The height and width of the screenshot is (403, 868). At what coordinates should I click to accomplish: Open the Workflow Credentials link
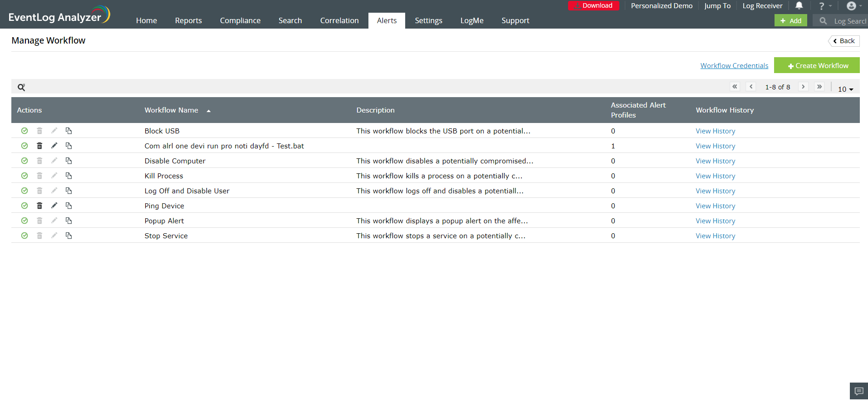pos(734,66)
